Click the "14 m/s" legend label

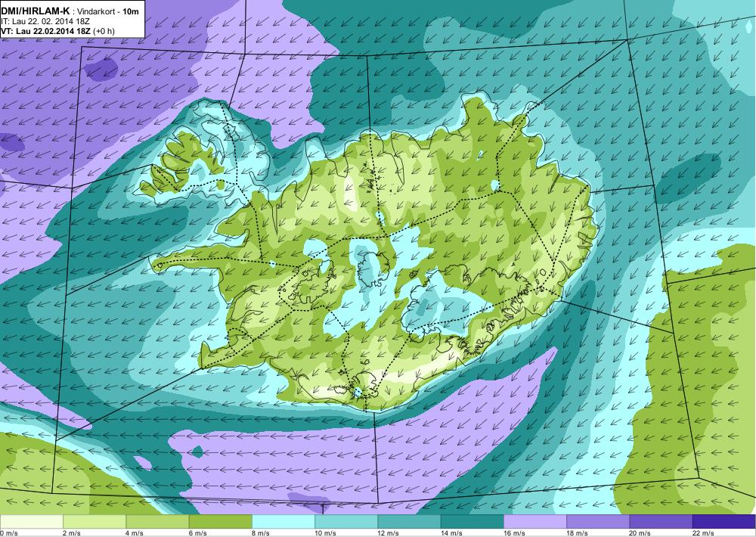click(452, 533)
